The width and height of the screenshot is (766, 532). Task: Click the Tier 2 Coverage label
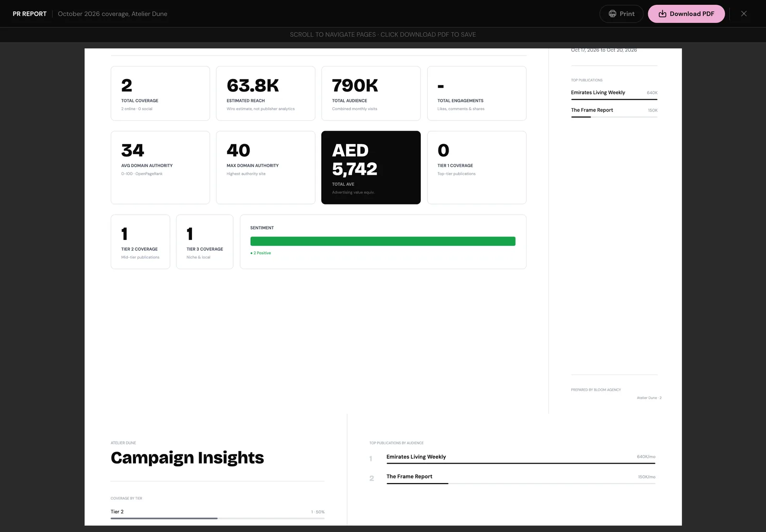point(139,249)
